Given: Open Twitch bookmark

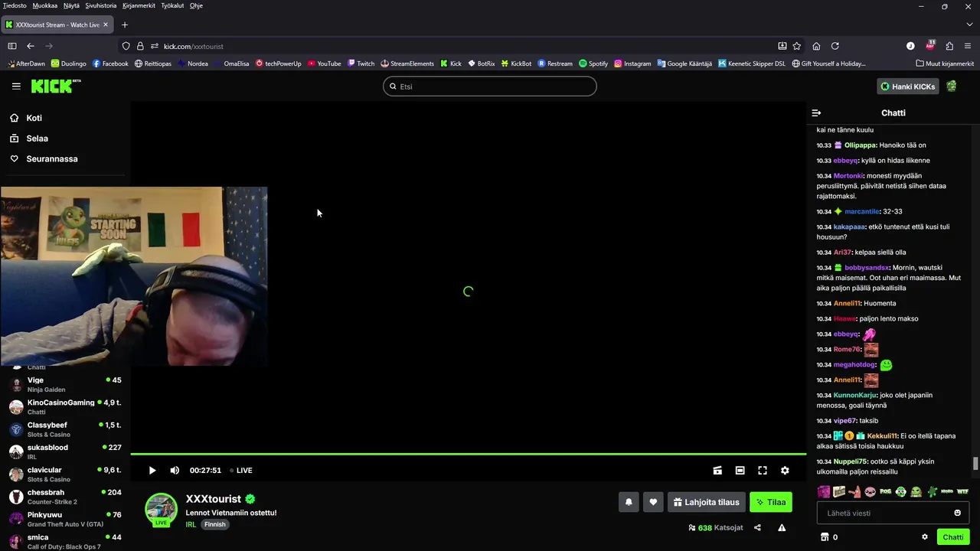Looking at the screenshot, I should click(361, 64).
